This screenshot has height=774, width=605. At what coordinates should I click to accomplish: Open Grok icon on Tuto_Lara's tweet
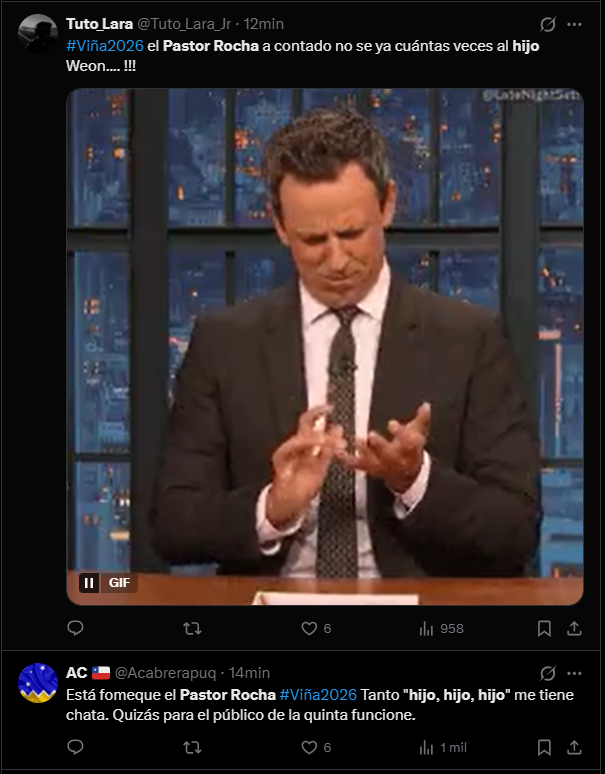tap(547, 24)
